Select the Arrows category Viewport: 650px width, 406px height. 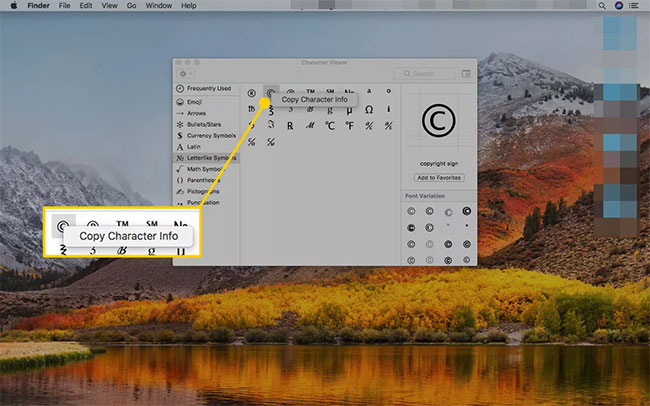click(x=206, y=113)
